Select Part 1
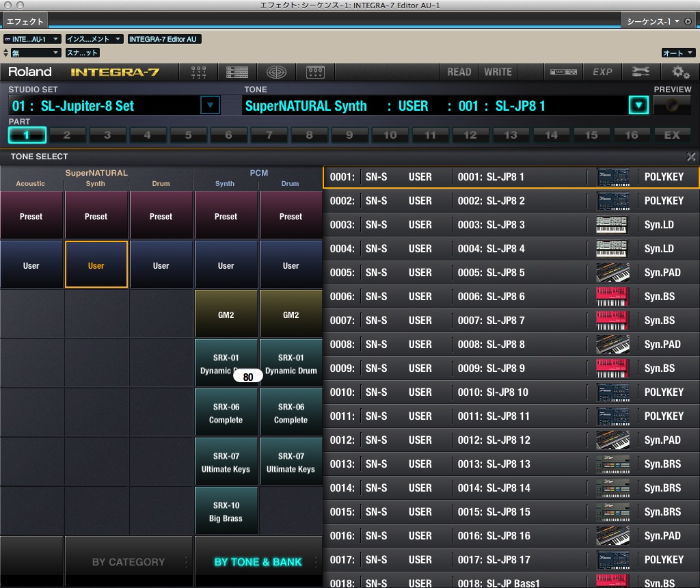This screenshot has width=700, height=588. point(27,135)
